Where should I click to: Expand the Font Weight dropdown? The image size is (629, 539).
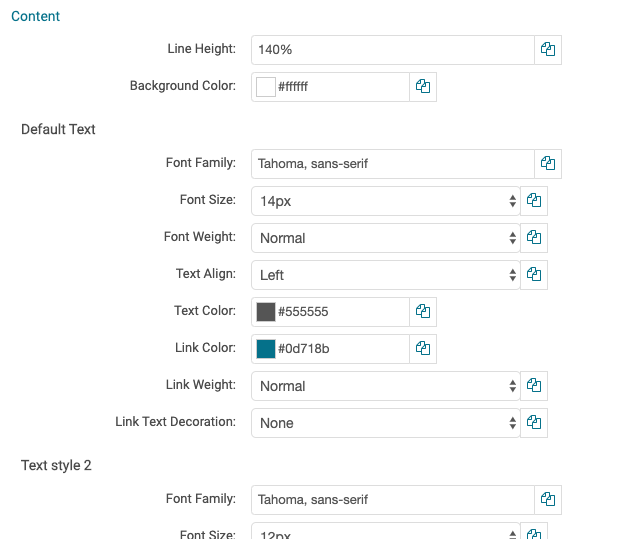385,238
